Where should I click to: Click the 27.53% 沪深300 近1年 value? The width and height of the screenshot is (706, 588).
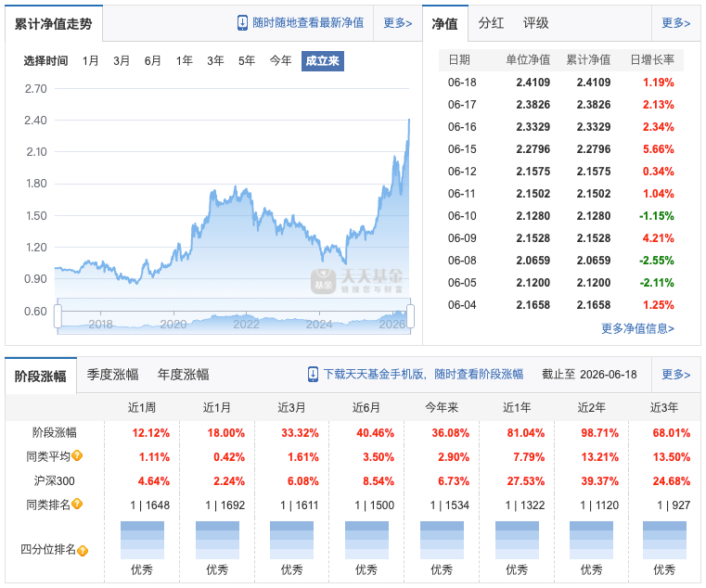click(526, 481)
